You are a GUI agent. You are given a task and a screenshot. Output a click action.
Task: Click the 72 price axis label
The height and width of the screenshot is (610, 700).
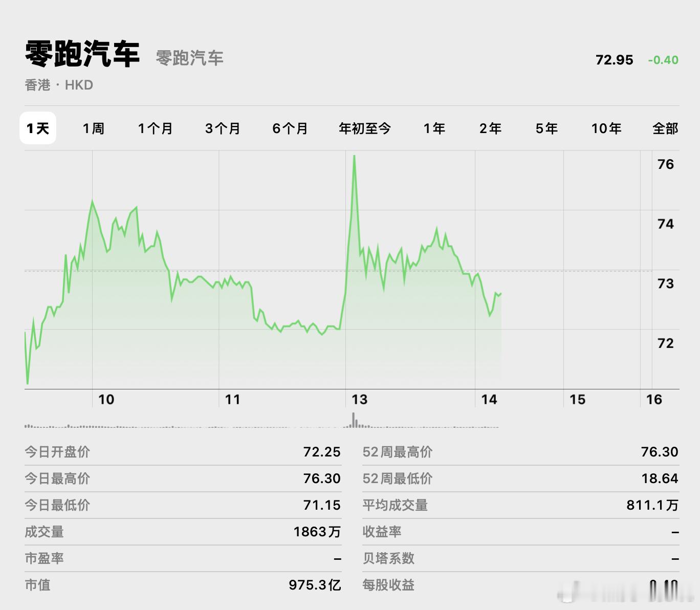click(x=666, y=343)
